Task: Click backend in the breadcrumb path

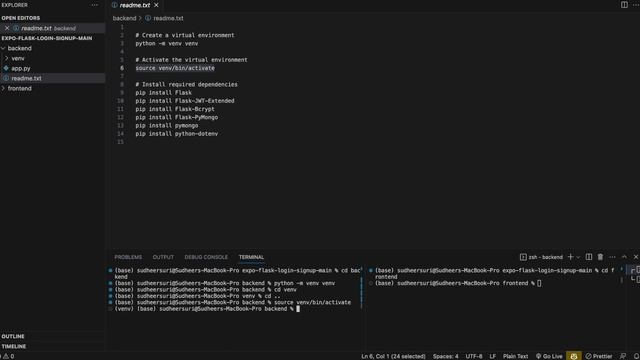Action: (x=124, y=18)
